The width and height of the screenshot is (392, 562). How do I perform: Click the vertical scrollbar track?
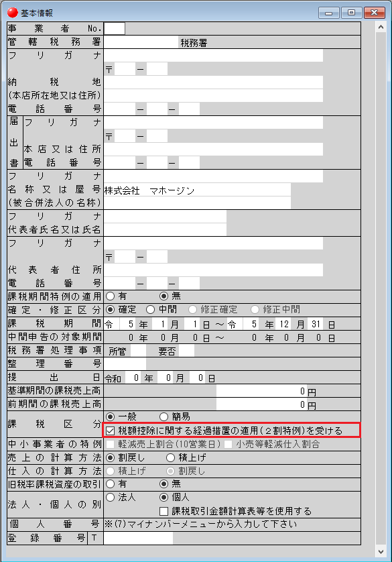pyautogui.click(x=381, y=289)
